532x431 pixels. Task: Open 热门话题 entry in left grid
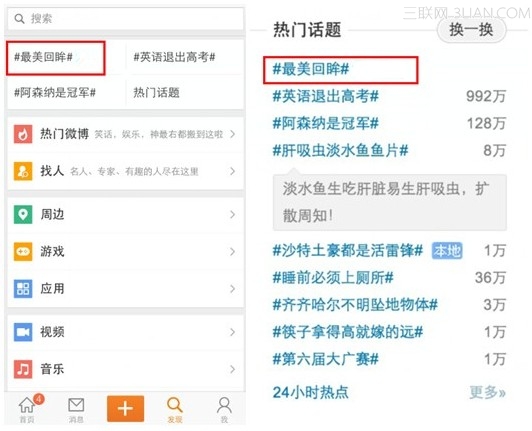[x=156, y=92]
